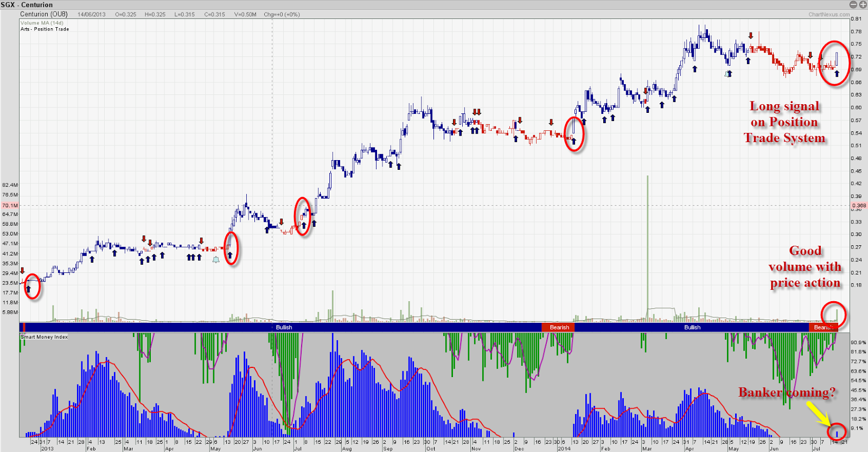
Task: Click the first 'Bearish' trend bar segment
Action: point(558,327)
